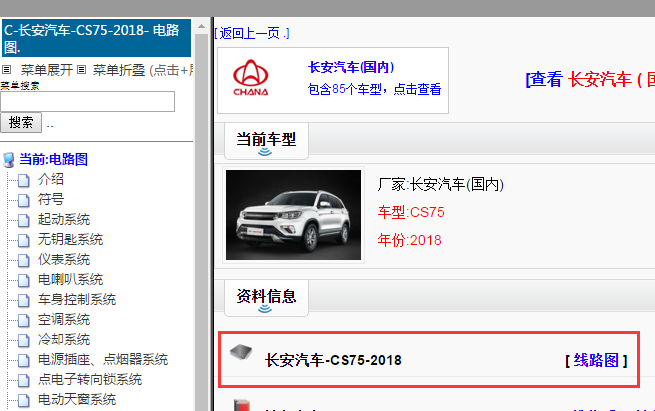The height and width of the screenshot is (411, 655).
Task: Click the 查看 长安汽车 link
Action: pyautogui.click(x=590, y=79)
